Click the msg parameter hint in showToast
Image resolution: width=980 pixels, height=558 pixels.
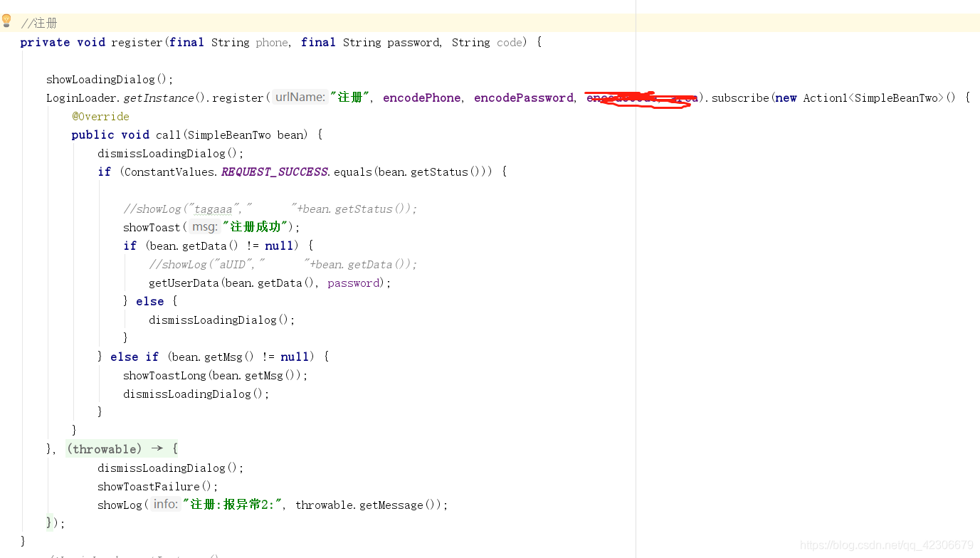[205, 227]
